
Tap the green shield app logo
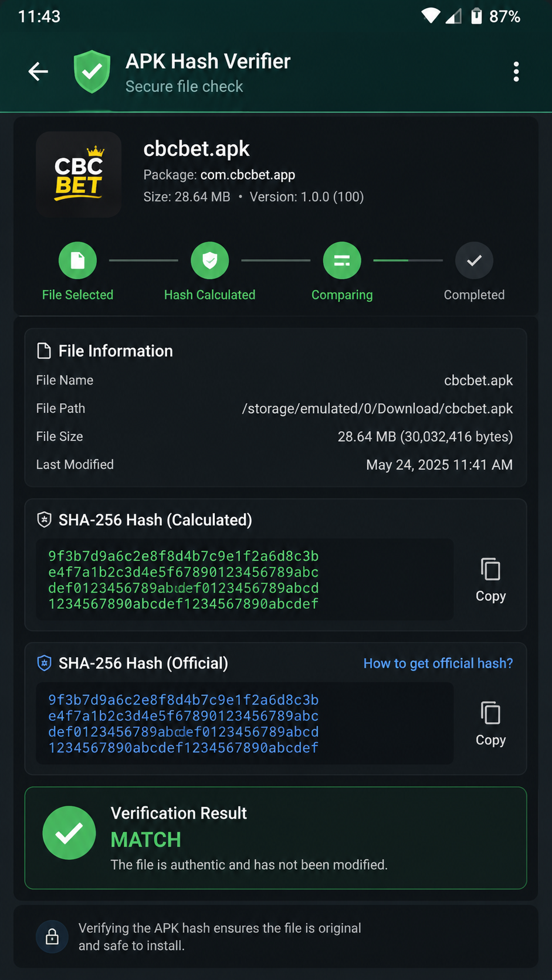(92, 72)
